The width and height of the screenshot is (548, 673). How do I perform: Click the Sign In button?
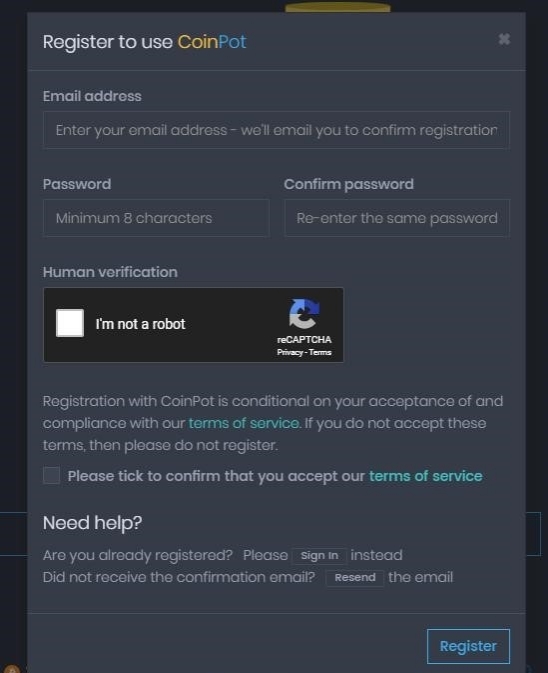[x=319, y=556]
